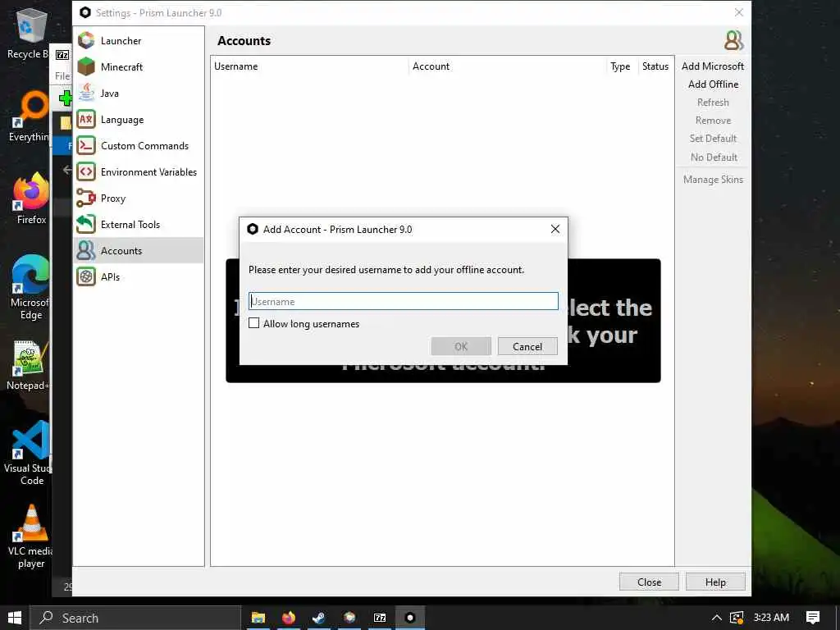The width and height of the screenshot is (840, 630).
Task: Cancel the Add Account dialog
Action: [x=527, y=346]
